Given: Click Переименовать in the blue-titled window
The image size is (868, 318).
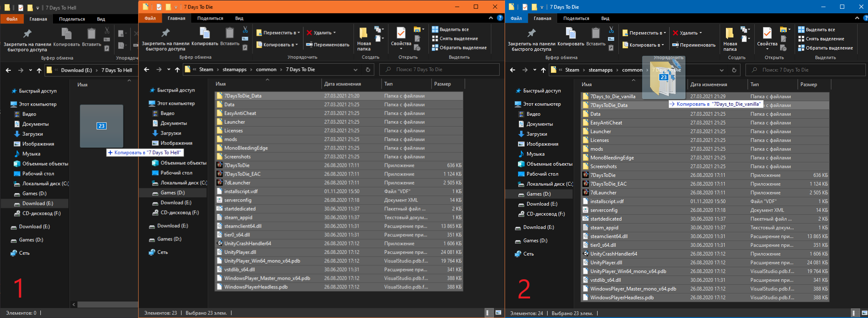Looking at the screenshot, I should pos(694,45).
